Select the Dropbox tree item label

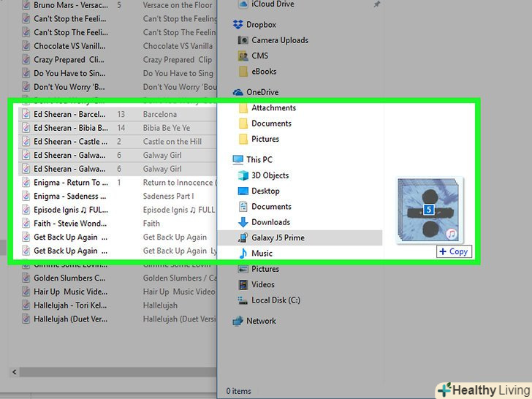coord(262,25)
